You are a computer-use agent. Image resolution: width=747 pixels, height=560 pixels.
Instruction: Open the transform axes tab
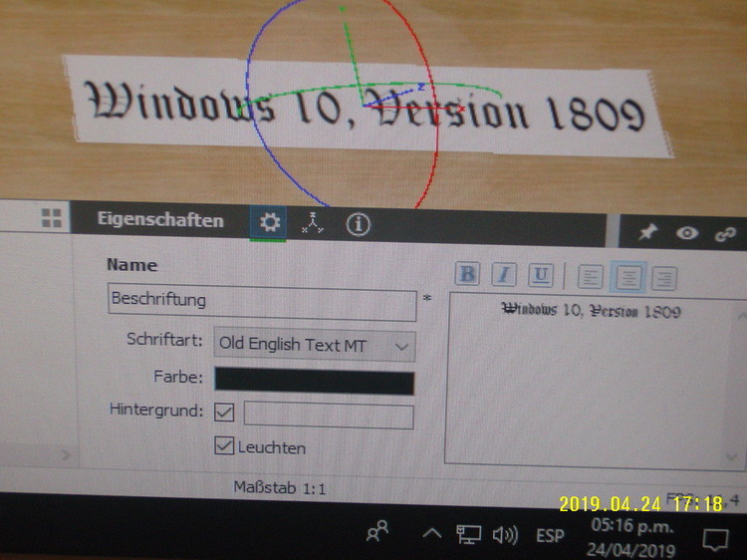[x=313, y=223]
